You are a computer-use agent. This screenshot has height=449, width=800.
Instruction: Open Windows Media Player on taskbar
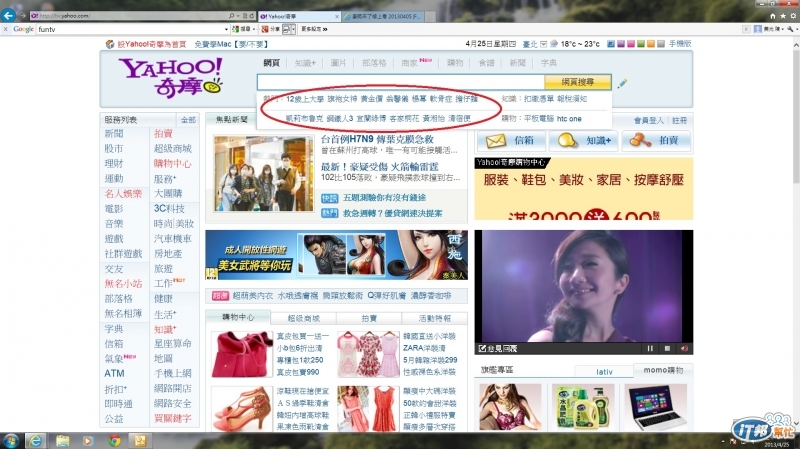88,440
